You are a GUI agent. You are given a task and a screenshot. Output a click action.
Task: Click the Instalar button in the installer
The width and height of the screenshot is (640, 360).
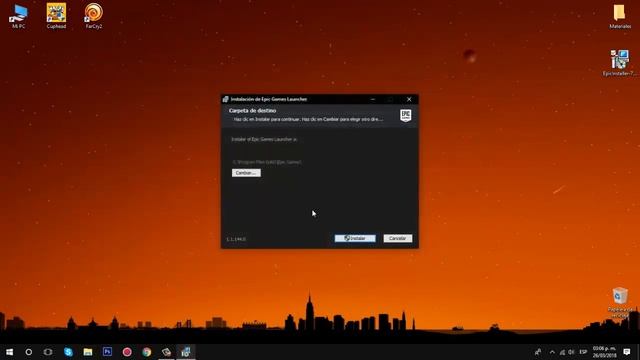(355, 238)
